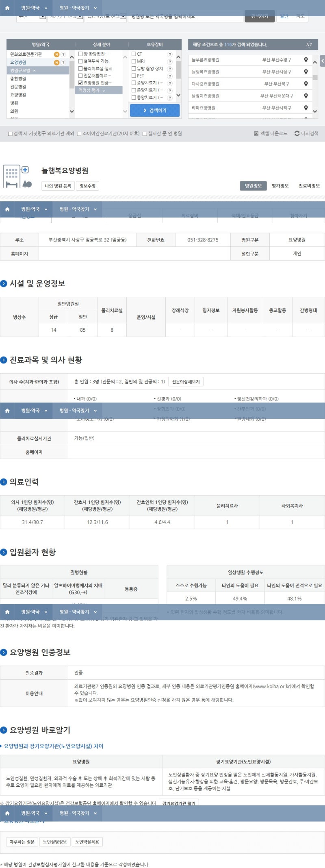This screenshot has height=868, width=325.
Task: Collapse the side panel with the arrow tab
Action: [x=323, y=61]
